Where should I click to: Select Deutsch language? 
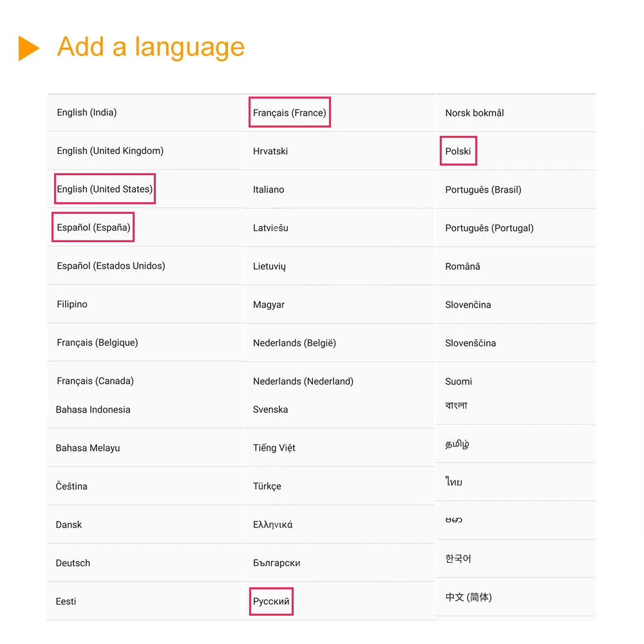pos(73,563)
